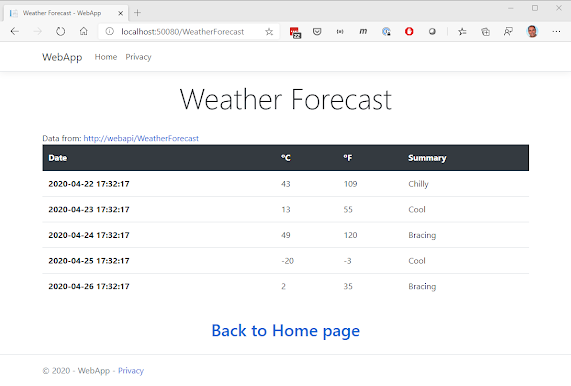Reload the page with the refresh icon
The height and width of the screenshot is (386, 571).
tap(60, 32)
